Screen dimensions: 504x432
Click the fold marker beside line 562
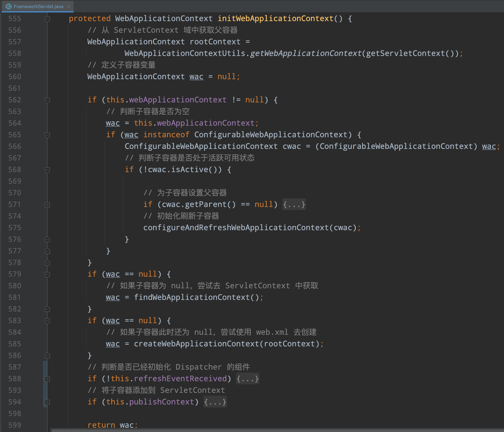[47, 100]
